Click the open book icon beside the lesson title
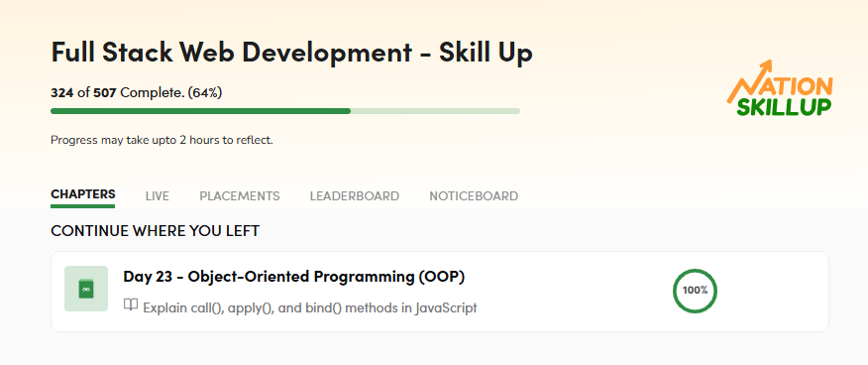The image size is (868, 365). point(131,304)
